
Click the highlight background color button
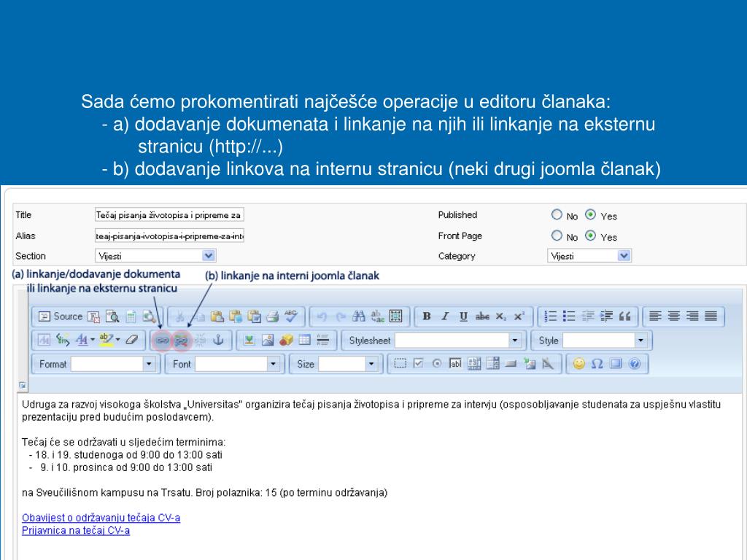tap(107, 340)
